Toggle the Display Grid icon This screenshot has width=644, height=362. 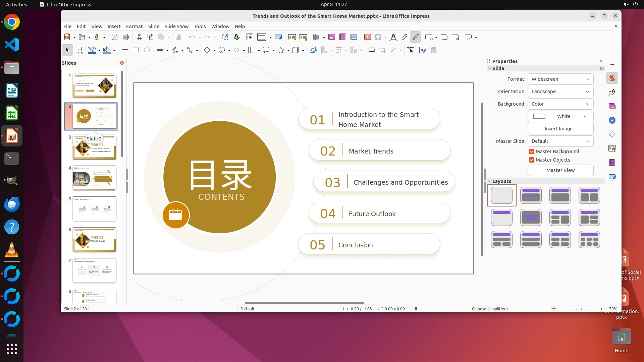250,37
